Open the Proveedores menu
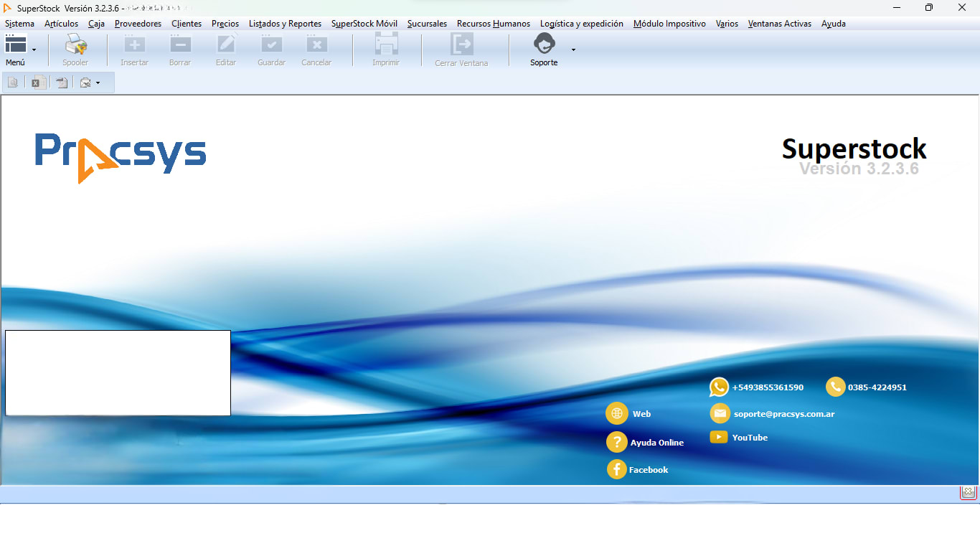Image resolution: width=980 pixels, height=551 pixels. [138, 24]
